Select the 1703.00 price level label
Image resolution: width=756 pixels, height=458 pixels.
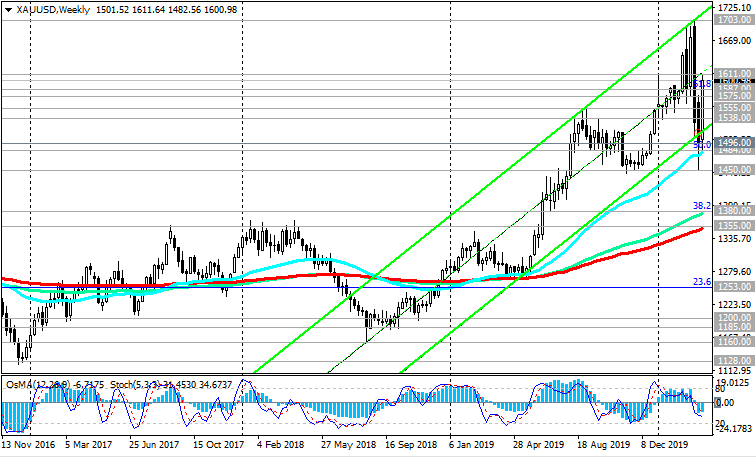(x=734, y=20)
